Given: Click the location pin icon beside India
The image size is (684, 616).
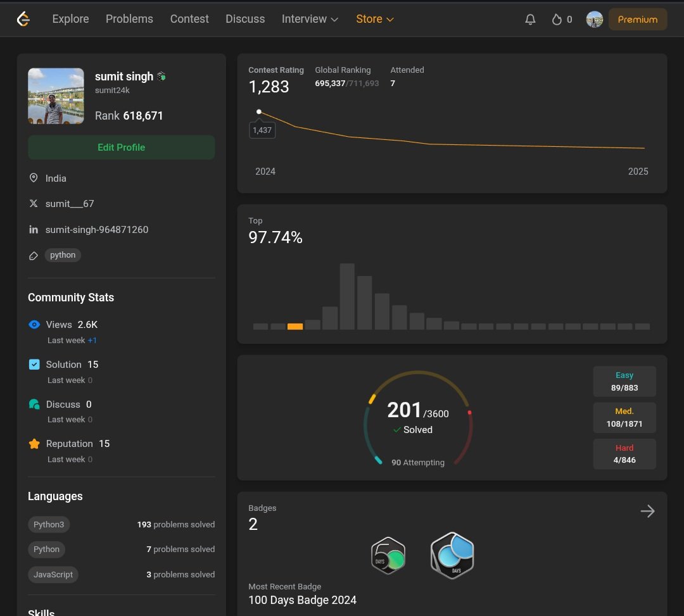Looking at the screenshot, I should (34, 178).
